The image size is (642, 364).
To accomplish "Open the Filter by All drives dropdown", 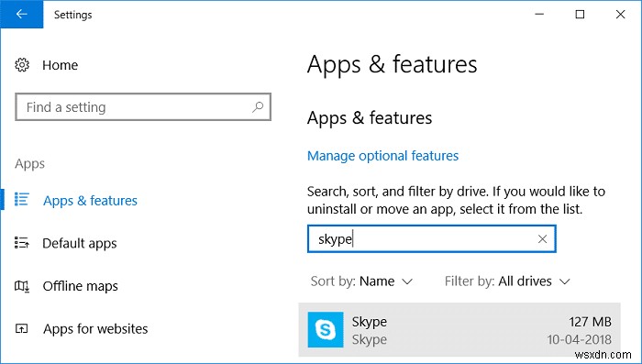I will (x=507, y=281).
